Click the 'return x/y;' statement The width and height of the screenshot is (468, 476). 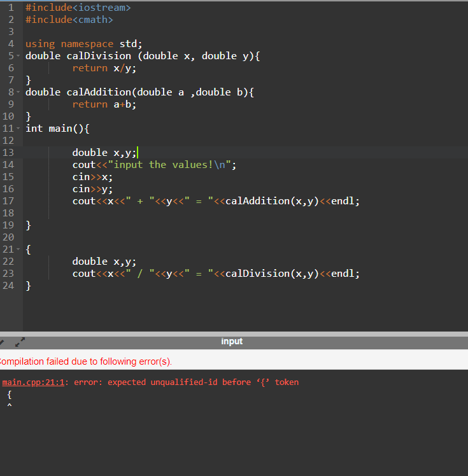(104, 68)
